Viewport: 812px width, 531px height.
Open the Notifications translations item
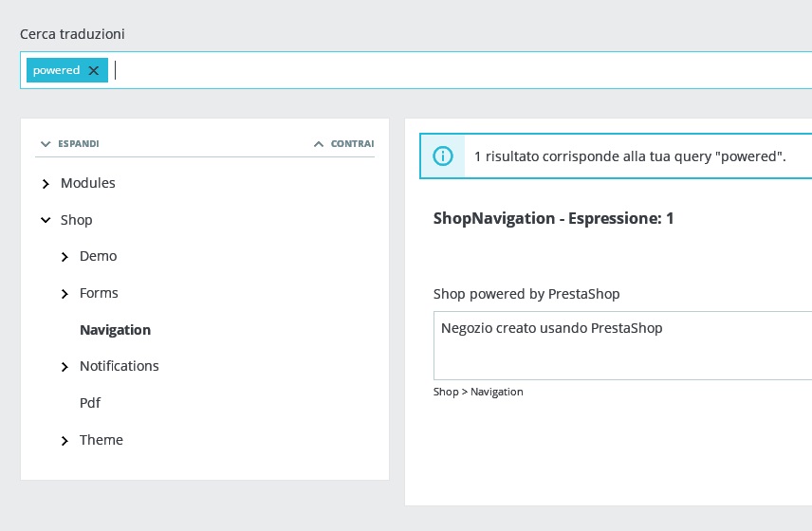coord(120,366)
